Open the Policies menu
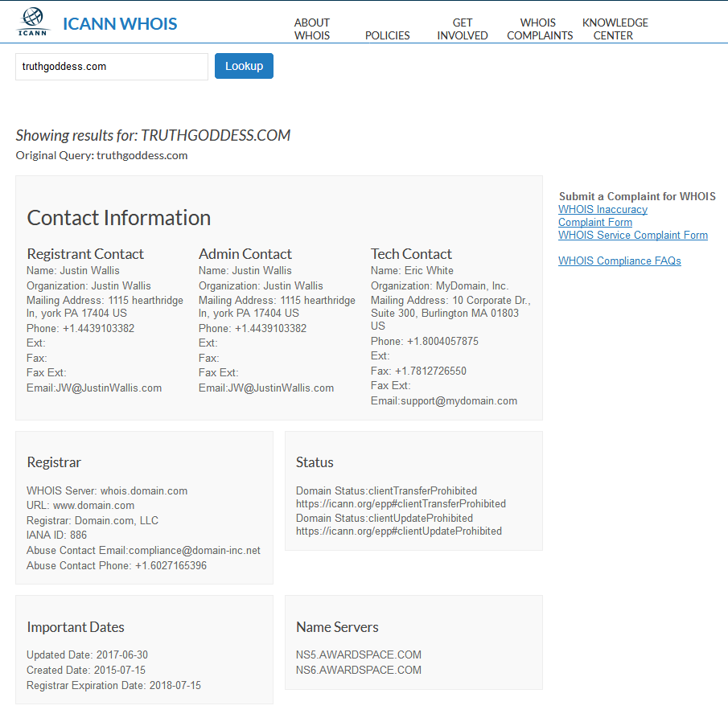This screenshot has width=728, height=714. point(387,35)
